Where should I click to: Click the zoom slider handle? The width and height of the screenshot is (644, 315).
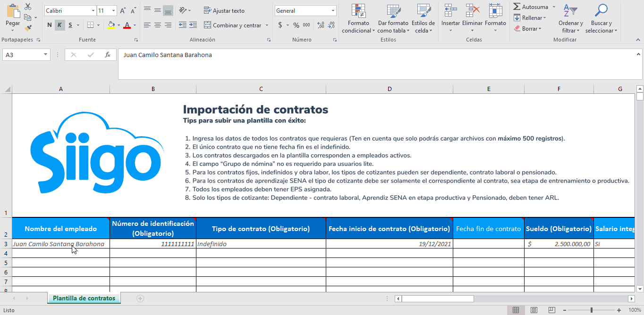[592, 310]
